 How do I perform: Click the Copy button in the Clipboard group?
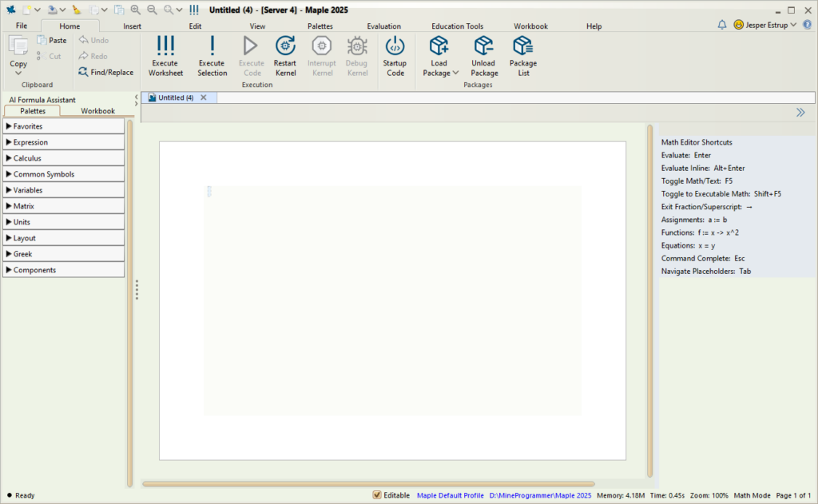18,52
